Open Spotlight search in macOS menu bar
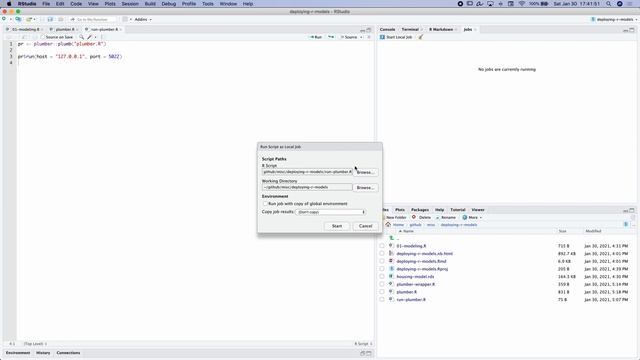 click(608, 4)
